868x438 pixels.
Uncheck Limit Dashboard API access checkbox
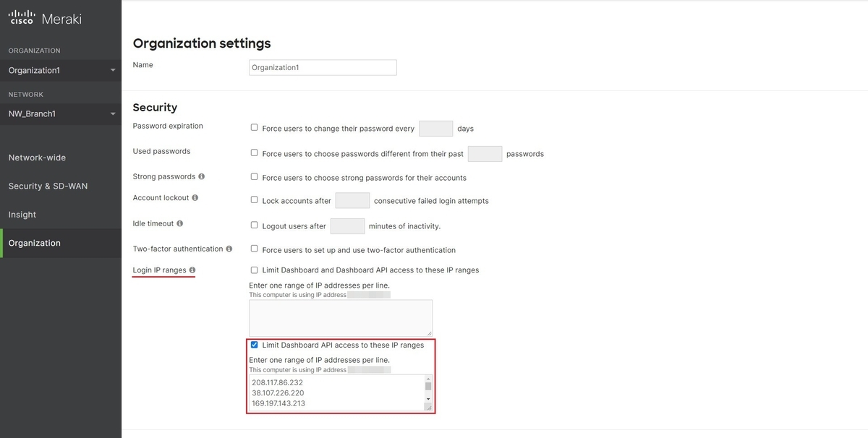click(254, 345)
